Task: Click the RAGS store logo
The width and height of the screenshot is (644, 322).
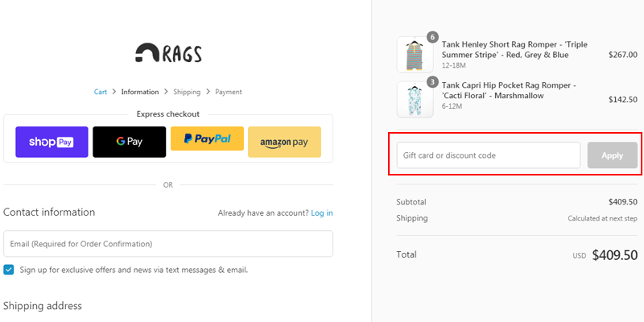Action: coord(168,53)
